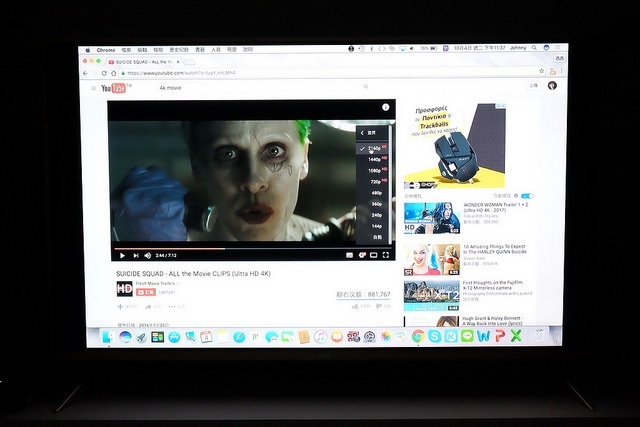Screen dimensions: 640x427
Task: Switch the player to theater mode
Action: [x=376, y=256]
